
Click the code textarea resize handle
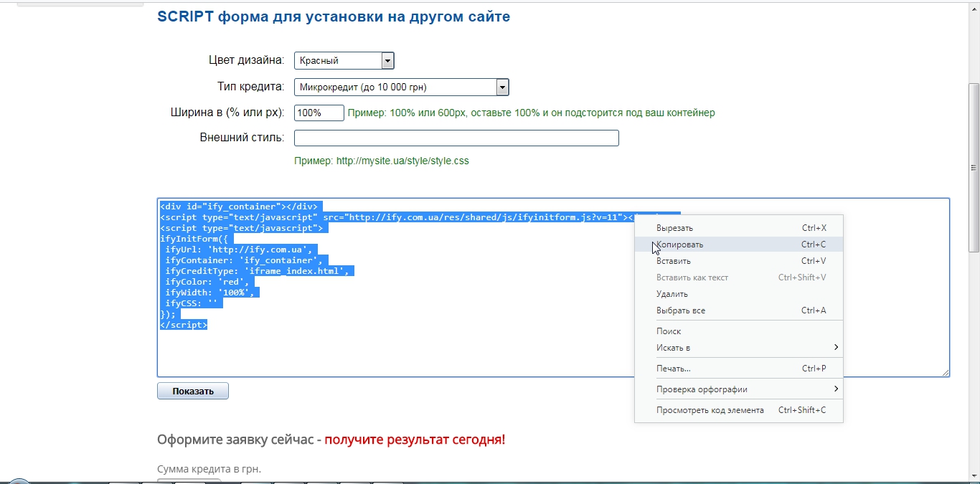(x=946, y=373)
